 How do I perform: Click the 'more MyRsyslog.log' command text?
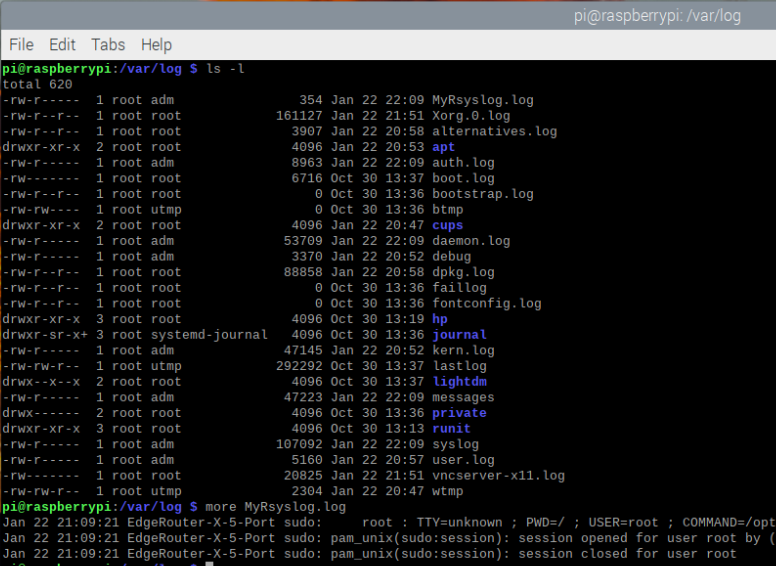(x=275, y=507)
